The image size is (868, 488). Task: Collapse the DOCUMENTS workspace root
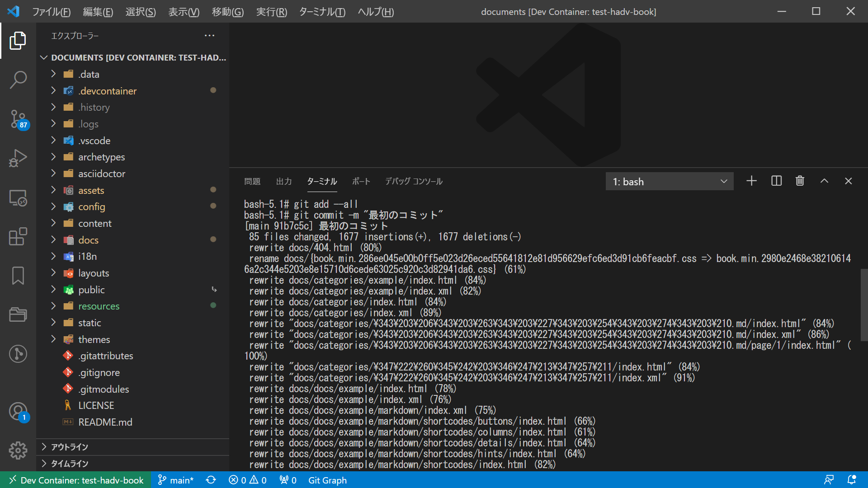click(x=132, y=57)
